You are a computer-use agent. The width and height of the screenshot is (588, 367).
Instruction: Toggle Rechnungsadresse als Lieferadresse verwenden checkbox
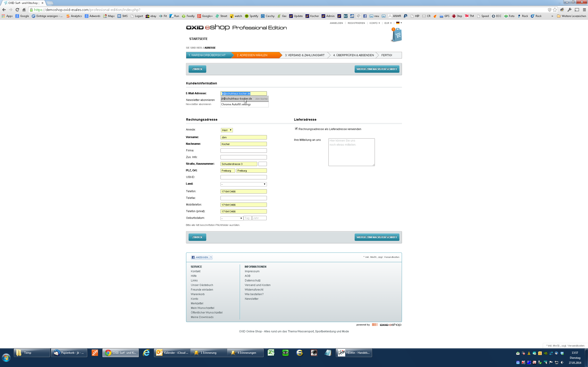pyautogui.click(x=296, y=129)
